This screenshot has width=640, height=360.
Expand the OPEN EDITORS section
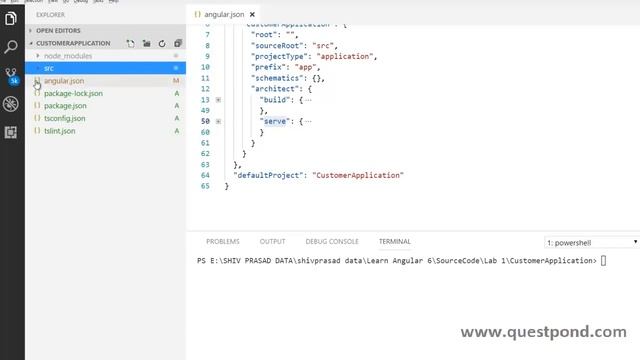click(x=105, y=31)
